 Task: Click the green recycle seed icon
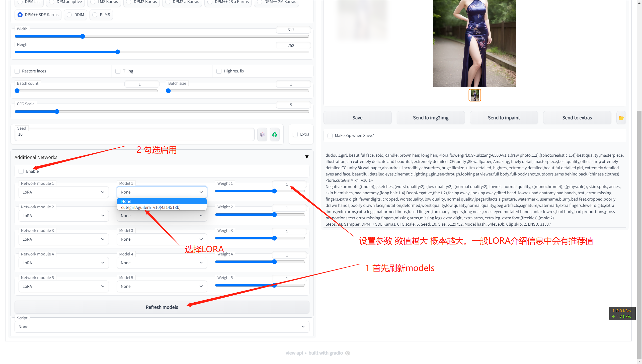pos(275,135)
